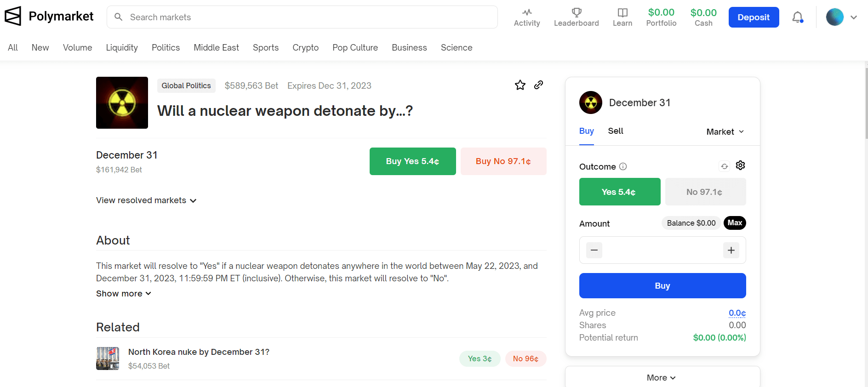868x387 pixels.
Task: Open the Politics category
Action: [x=166, y=47]
